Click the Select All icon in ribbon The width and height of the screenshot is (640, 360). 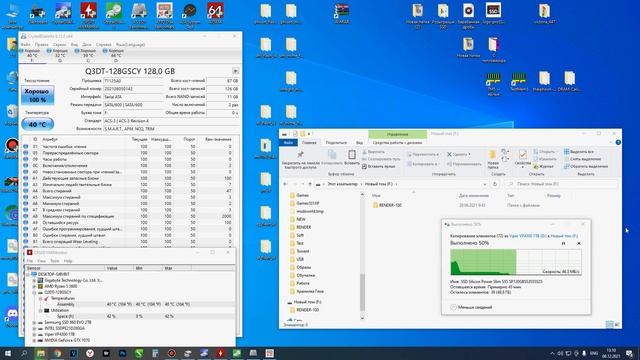tap(567, 152)
